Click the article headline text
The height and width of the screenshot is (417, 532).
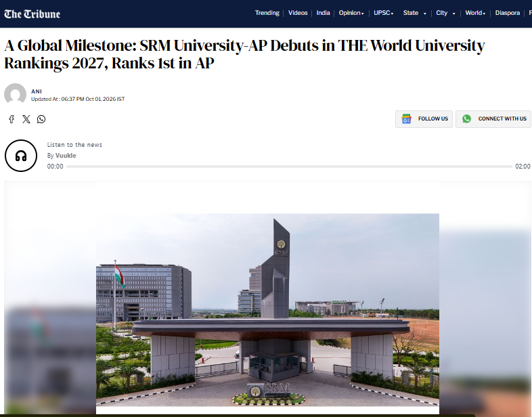point(244,54)
